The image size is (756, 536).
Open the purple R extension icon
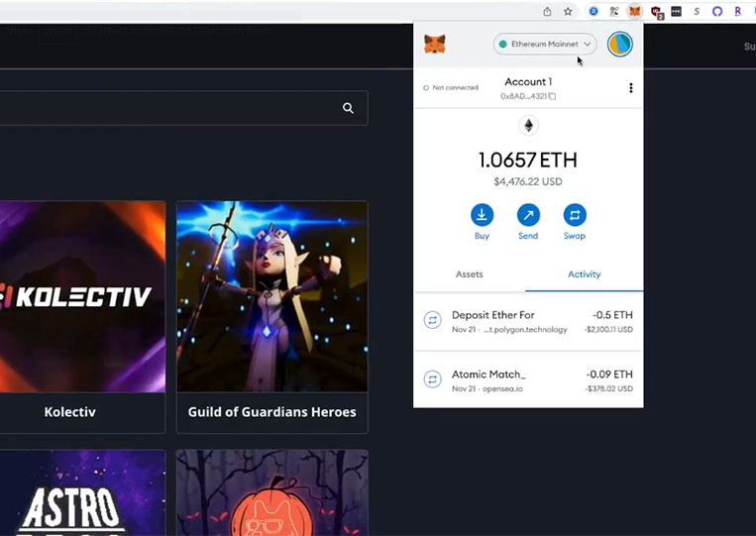tap(738, 11)
